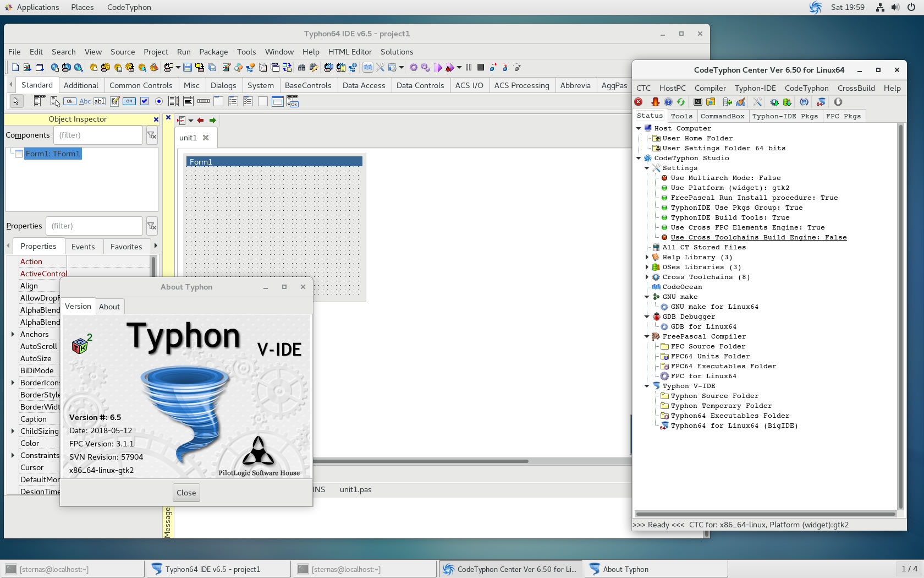Click the Close button in About Typhon dialog
Viewport: 924px width, 578px height.
pos(186,493)
